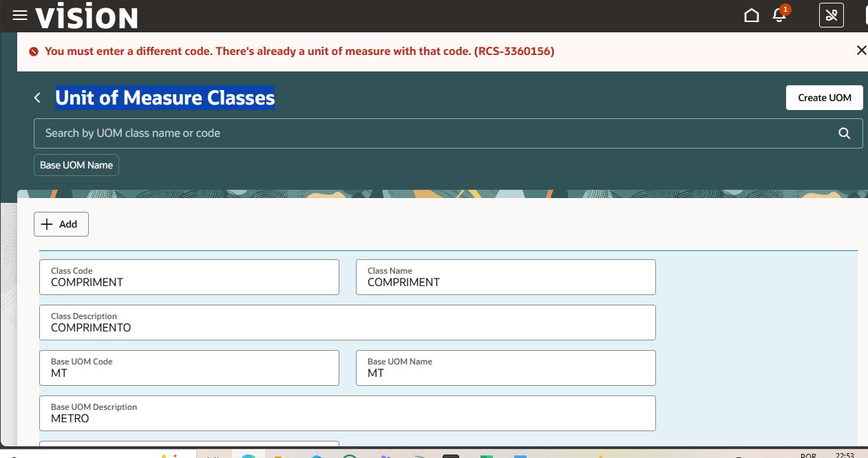Click the POR language indicator in the taskbar
Image resolution: width=868 pixels, height=458 pixels.
[809, 455]
